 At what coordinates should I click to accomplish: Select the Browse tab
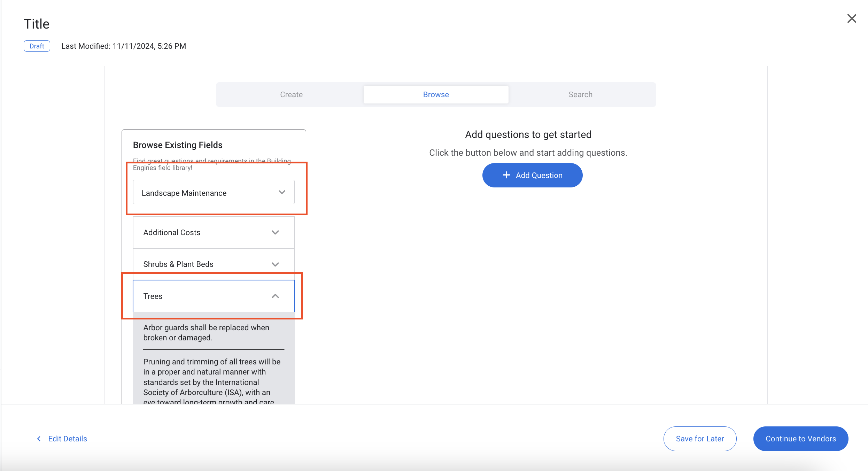pos(436,95)
